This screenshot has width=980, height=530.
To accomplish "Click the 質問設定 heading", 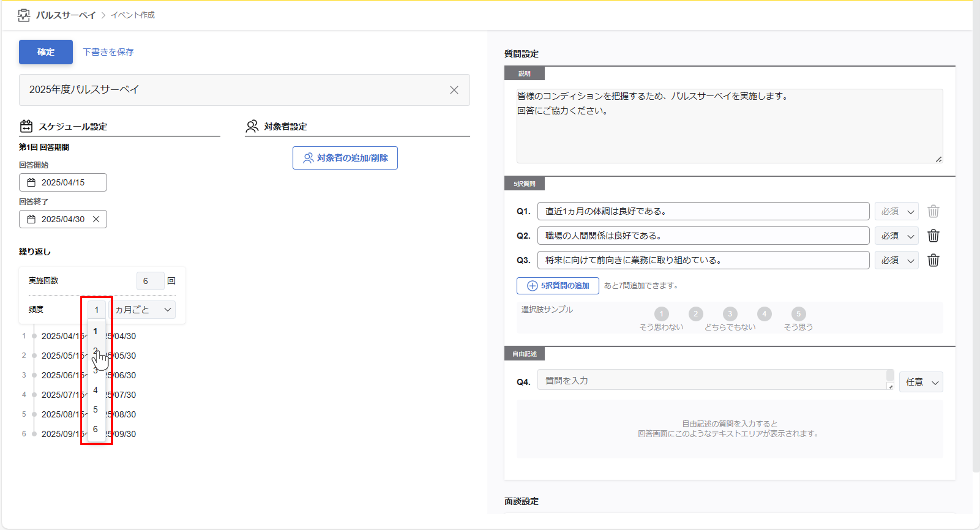I will (521, 54).
